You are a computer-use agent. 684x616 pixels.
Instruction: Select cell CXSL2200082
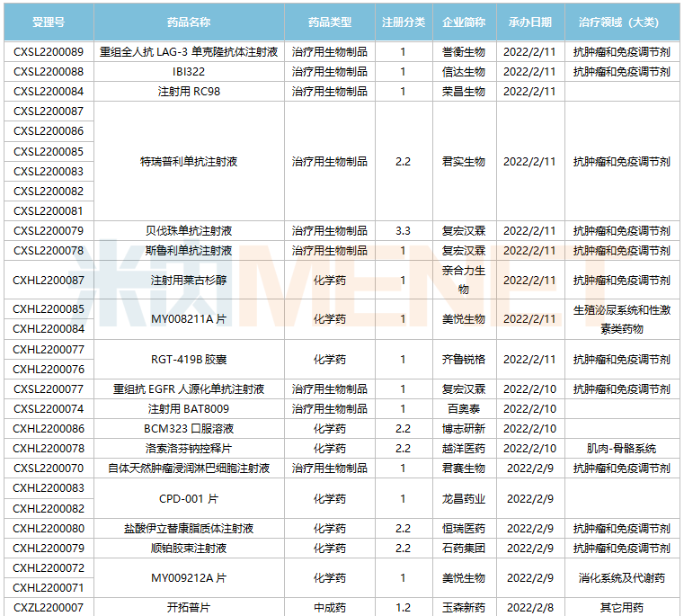click(x=49, y=192)
